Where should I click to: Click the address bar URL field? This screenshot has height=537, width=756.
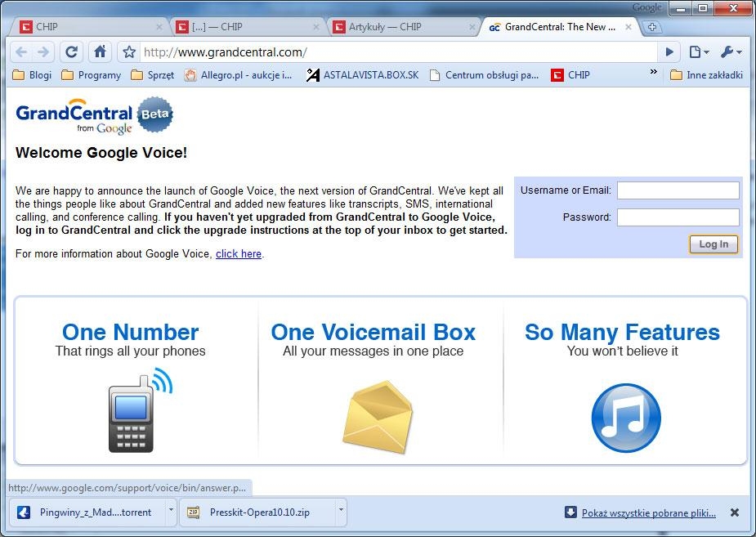398,52
